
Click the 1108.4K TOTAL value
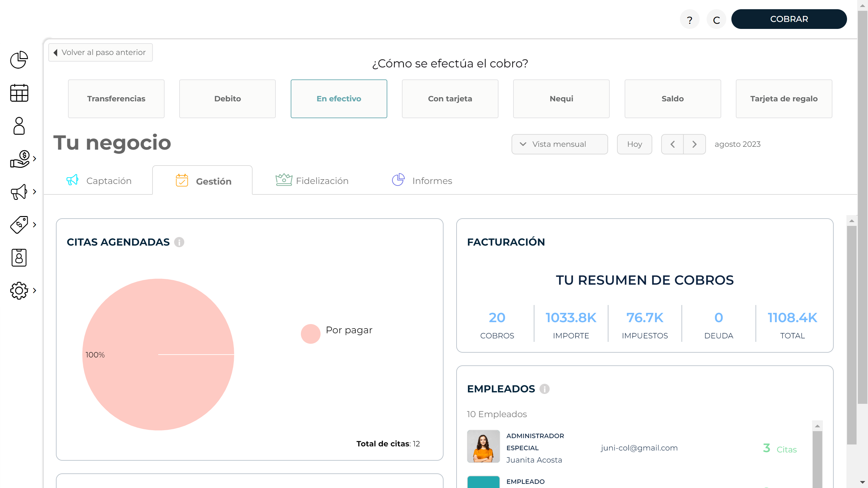pyautogui.click(x=792, y=317)
